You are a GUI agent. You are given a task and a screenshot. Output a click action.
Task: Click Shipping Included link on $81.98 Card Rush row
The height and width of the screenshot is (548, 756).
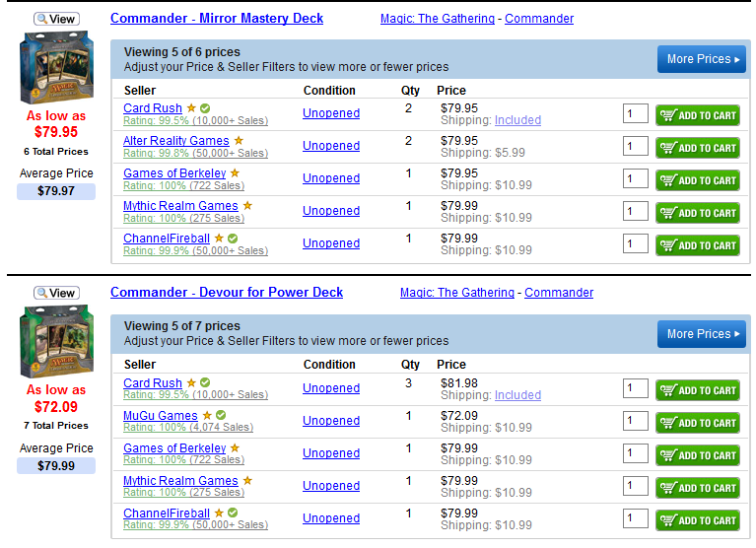[x=517, y=395]
